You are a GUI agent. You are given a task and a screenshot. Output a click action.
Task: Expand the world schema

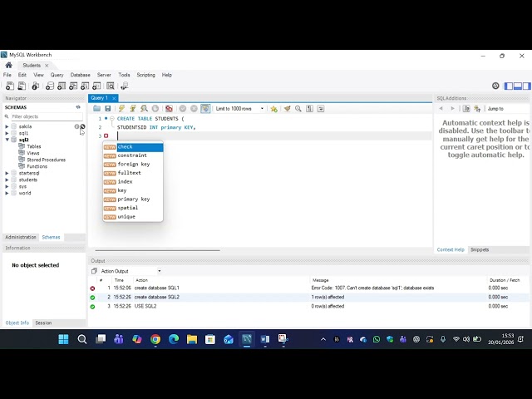point(7,193)
